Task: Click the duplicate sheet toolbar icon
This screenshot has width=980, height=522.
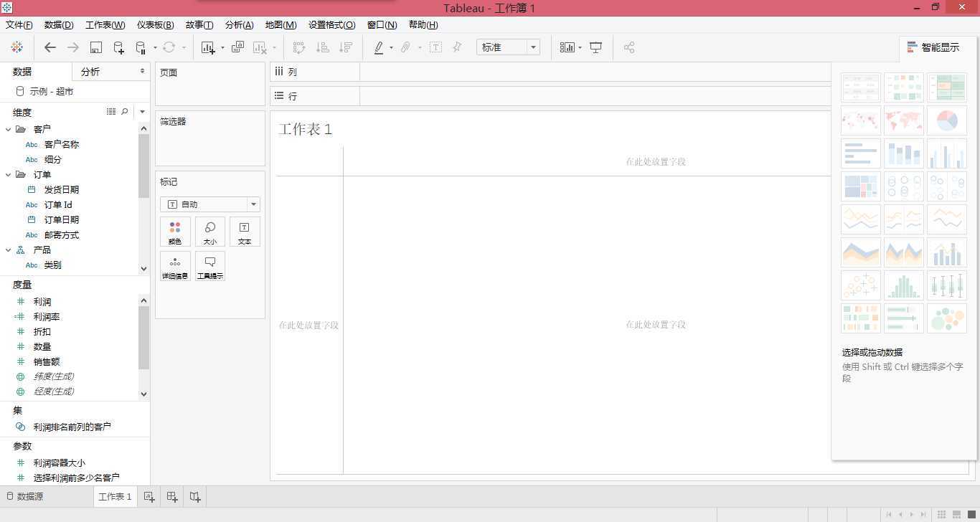Action: (237, 47)
